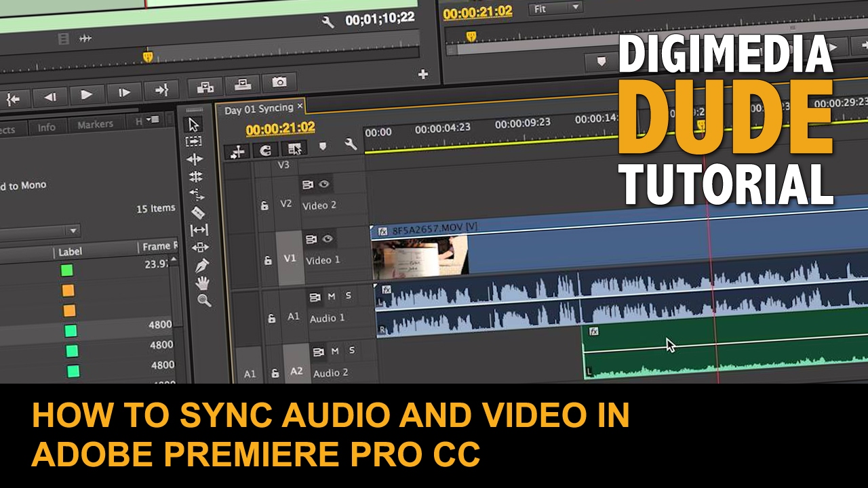868x488 pixels.
Task: Toggle Linked Selection in the timeline header
Action: tap(295, 148)
